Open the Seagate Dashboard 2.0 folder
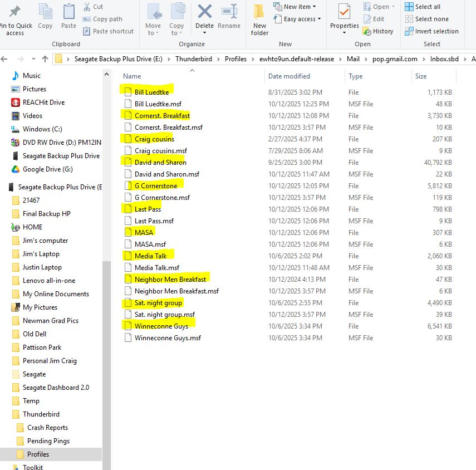Viewport: 476px width, 470px height. pos(50,388)
